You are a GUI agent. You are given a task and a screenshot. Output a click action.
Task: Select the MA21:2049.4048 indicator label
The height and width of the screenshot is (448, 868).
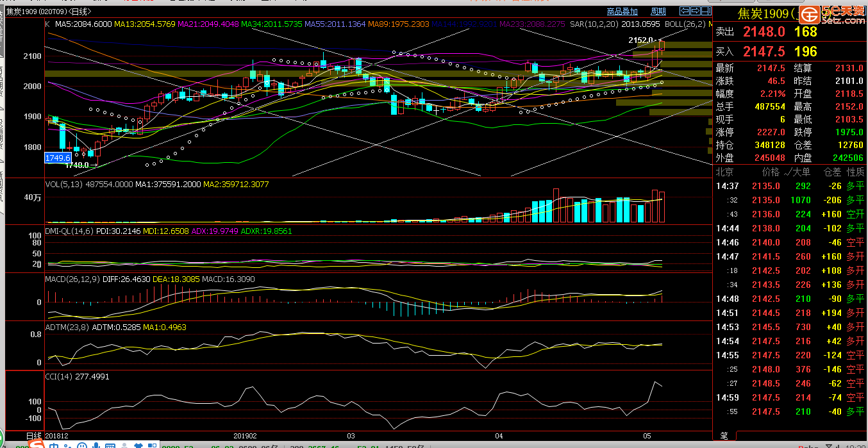click(x=208, y=24)
